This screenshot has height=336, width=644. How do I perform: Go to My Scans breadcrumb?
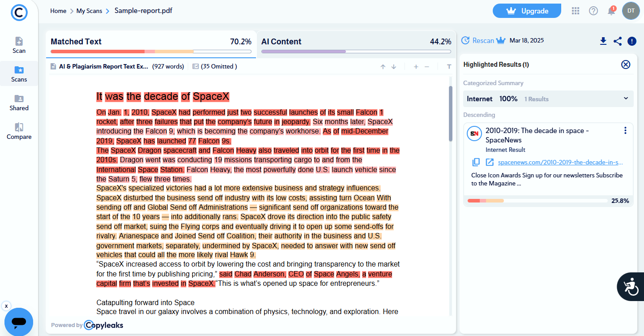click(x=89, y=11)
